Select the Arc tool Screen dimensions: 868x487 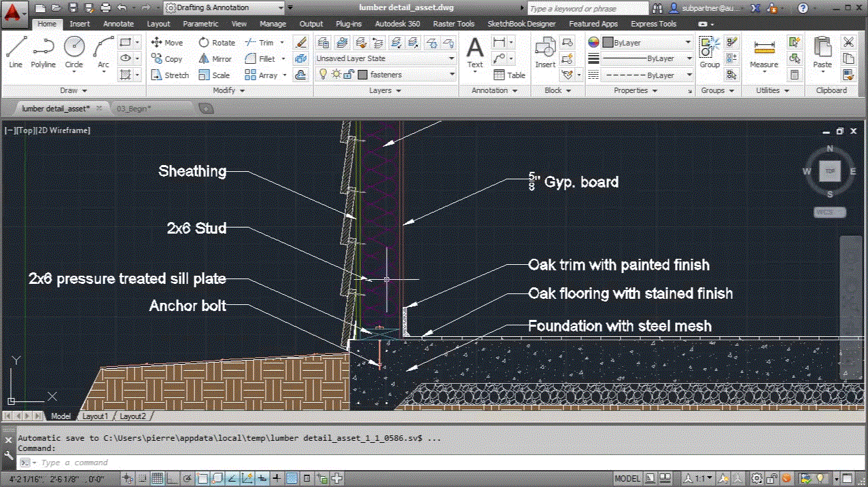(x=103, y=52)
